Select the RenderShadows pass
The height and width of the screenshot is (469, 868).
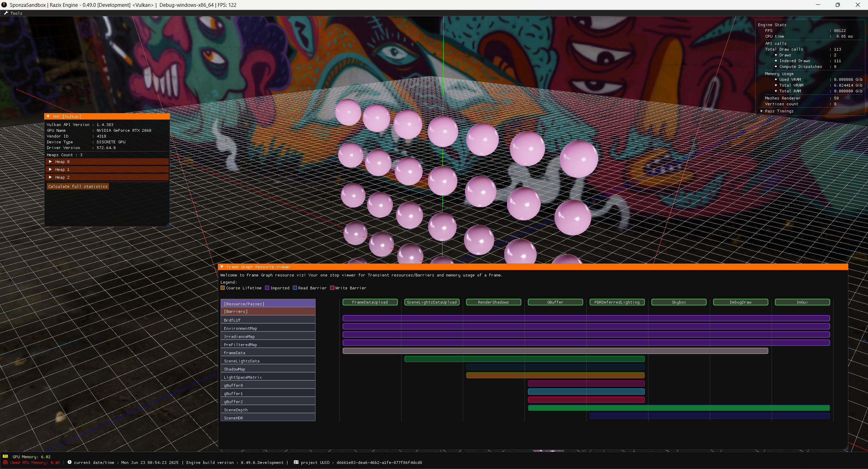(x=494, y=302)
